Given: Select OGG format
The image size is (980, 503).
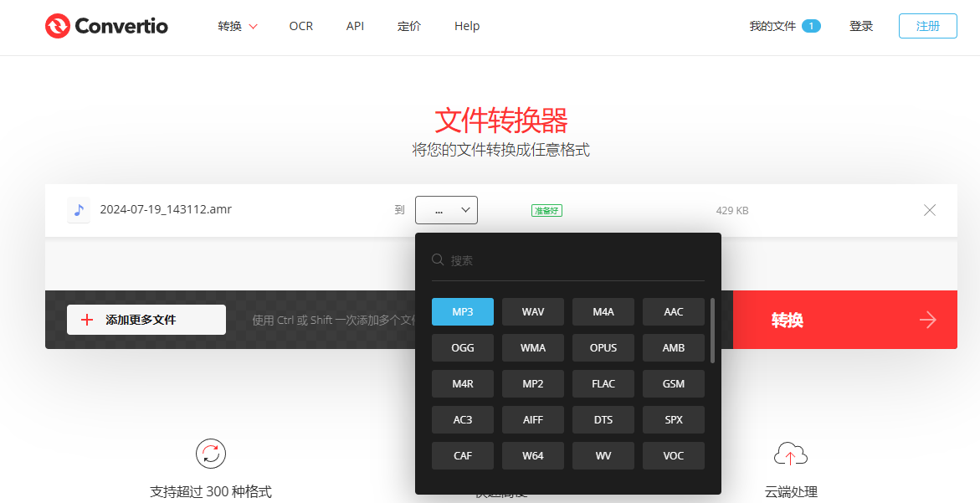Looking at the screenshot, I should (463, 348).
